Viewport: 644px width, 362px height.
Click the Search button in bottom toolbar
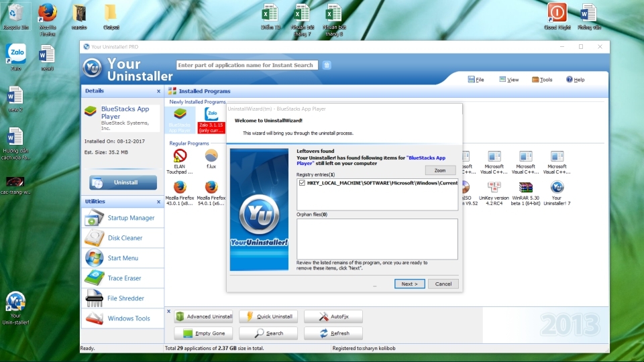point(268,333)
